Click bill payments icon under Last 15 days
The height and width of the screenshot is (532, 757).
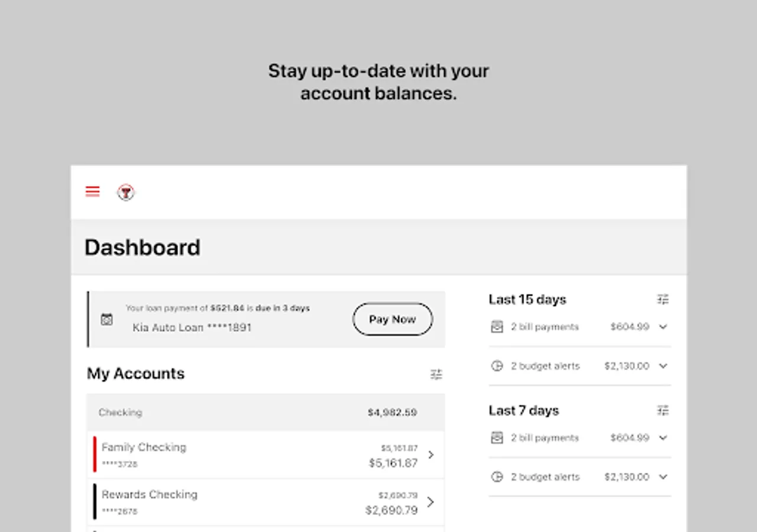click(x=497, y=327)
